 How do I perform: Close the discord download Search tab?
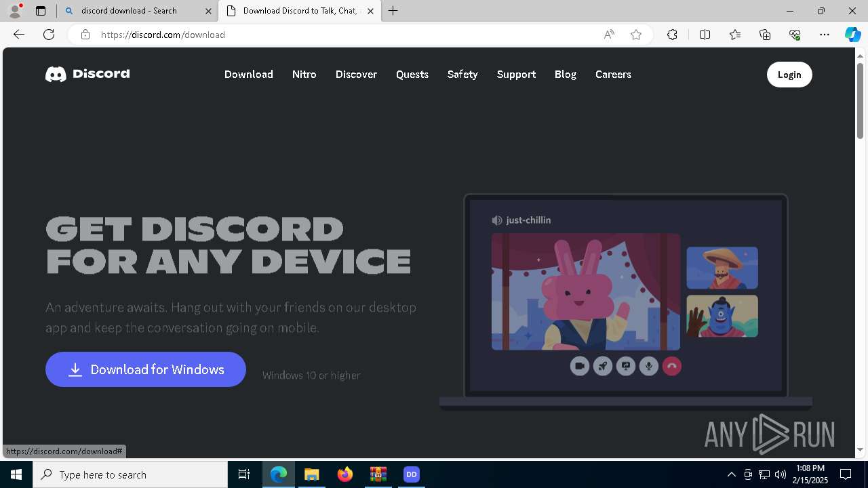[x=208, y=11]
